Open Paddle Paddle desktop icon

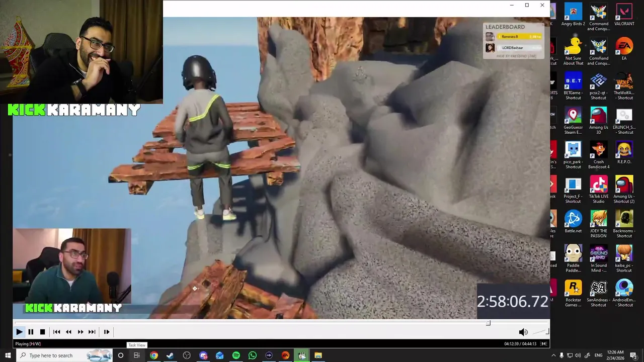(x=573, y=258)
